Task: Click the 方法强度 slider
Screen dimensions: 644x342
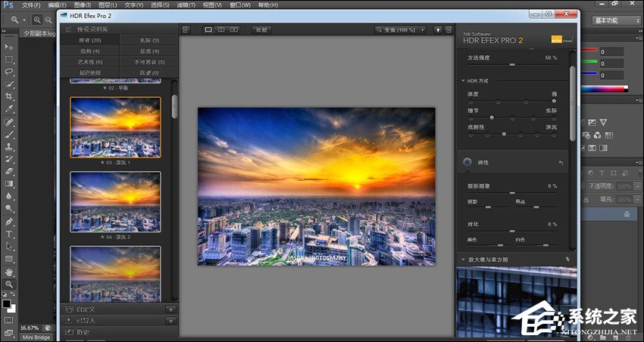Action: tap(512, 66)
